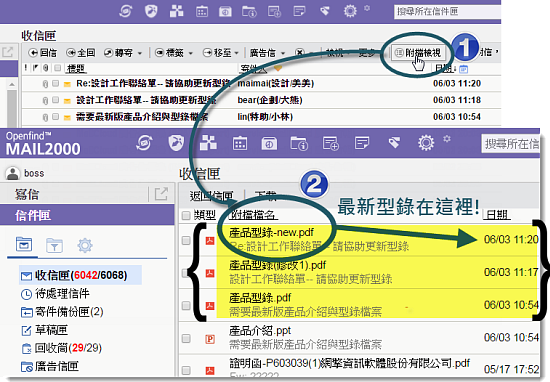The image size is (550, 382).
Task: Expand the 廣告信 dropdown arrow
Action: point(283,53)
